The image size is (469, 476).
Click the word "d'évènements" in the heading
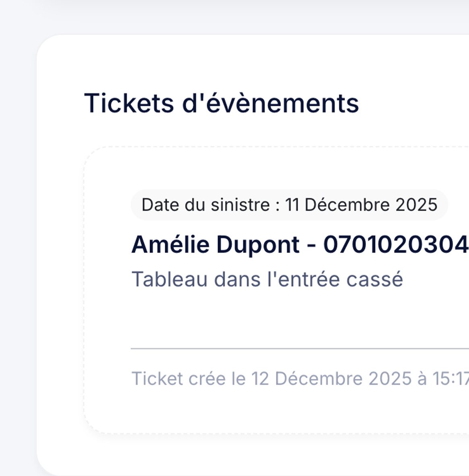pos(270,103)
